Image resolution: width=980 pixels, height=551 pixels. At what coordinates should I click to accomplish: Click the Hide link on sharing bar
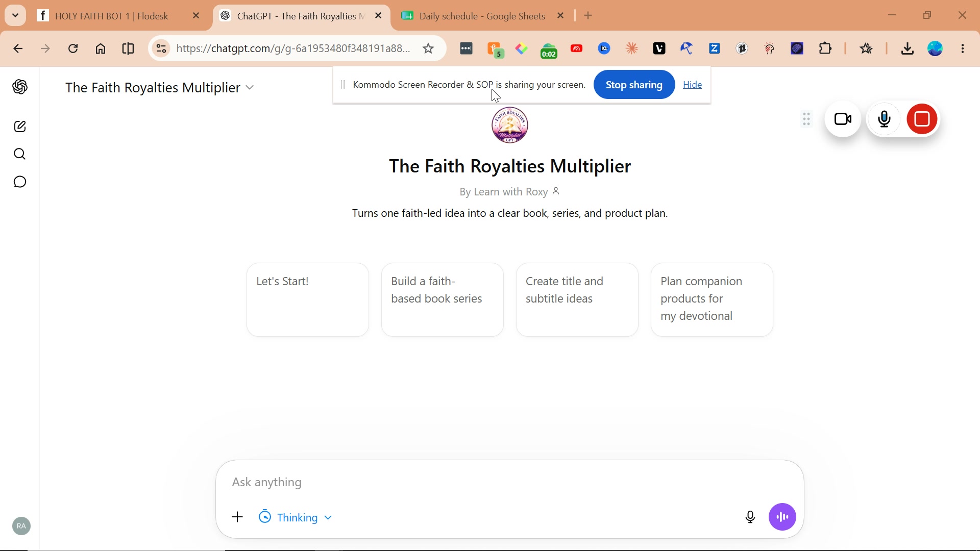(x=693, y=85)
